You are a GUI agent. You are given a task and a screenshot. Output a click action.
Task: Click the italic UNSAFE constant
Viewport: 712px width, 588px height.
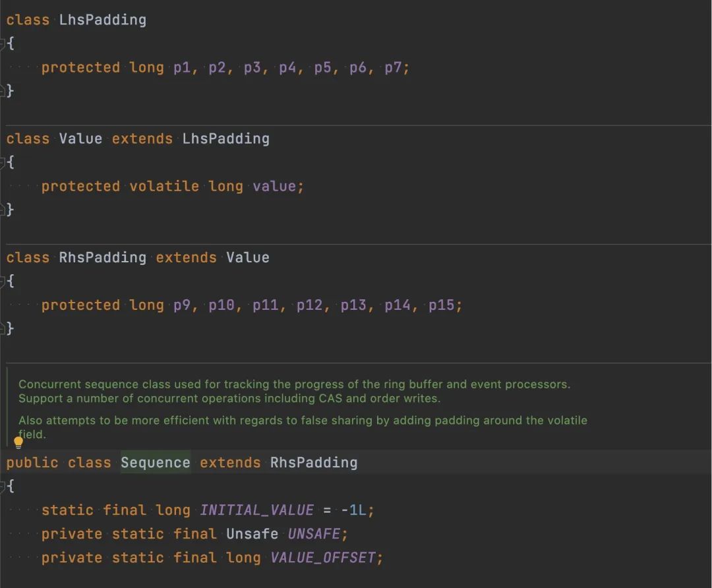314,534
